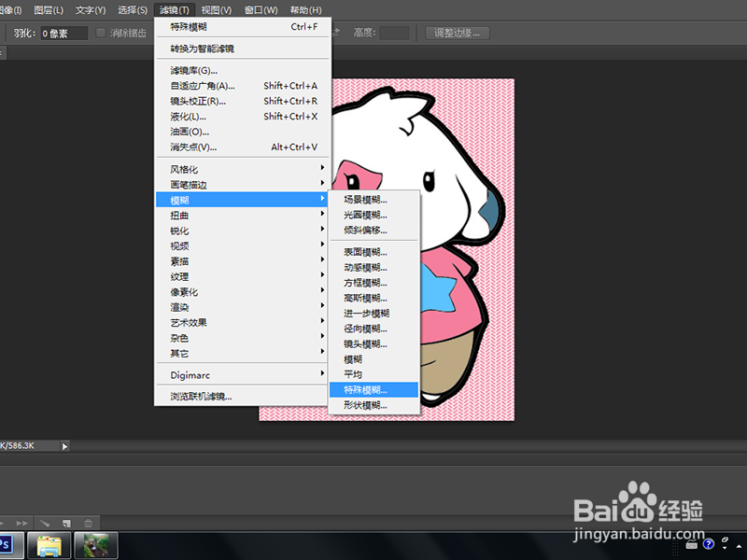Open the 帮助(H) menu
Image resolution: width=747 pixels, height=560 pixels.
(x=305, y=10)
